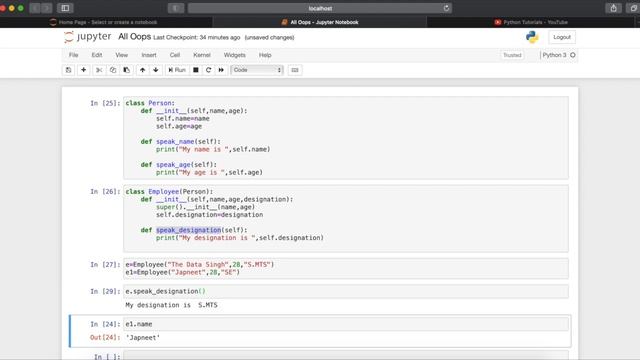Click the Python 3 kernel status circle
The image size is (640, 360).
[573, 55]
